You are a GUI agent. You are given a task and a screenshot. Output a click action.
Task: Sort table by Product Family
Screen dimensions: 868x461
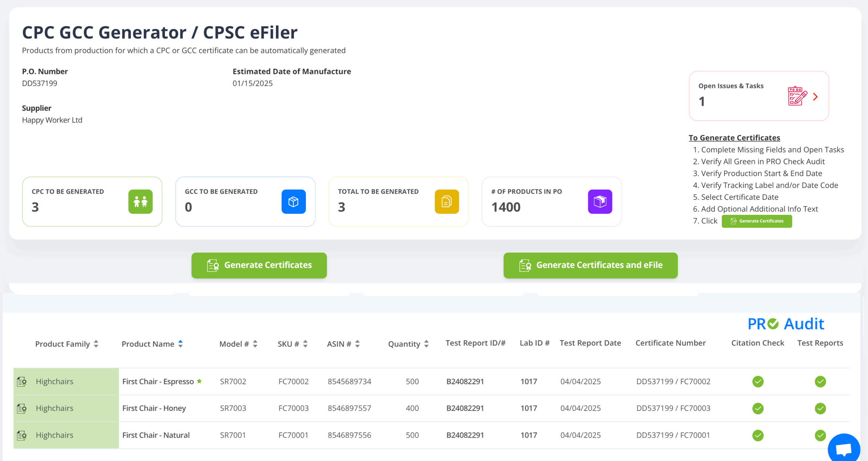pyautogui.click(x=96, y=344)
